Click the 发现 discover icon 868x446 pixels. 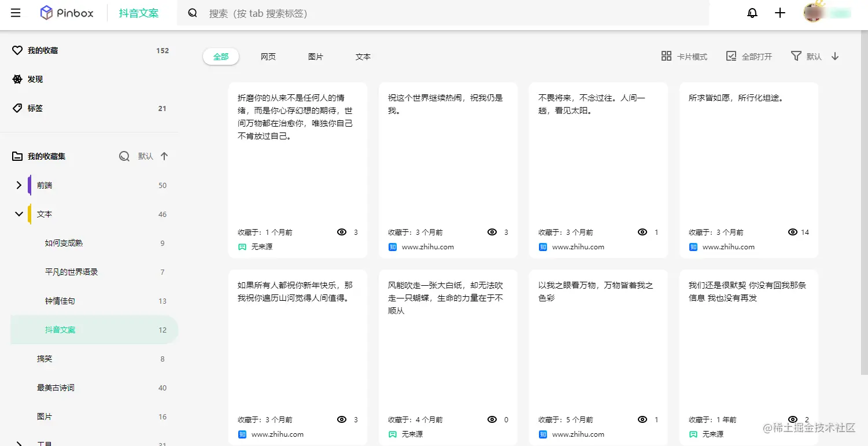[x=17, y=79]
